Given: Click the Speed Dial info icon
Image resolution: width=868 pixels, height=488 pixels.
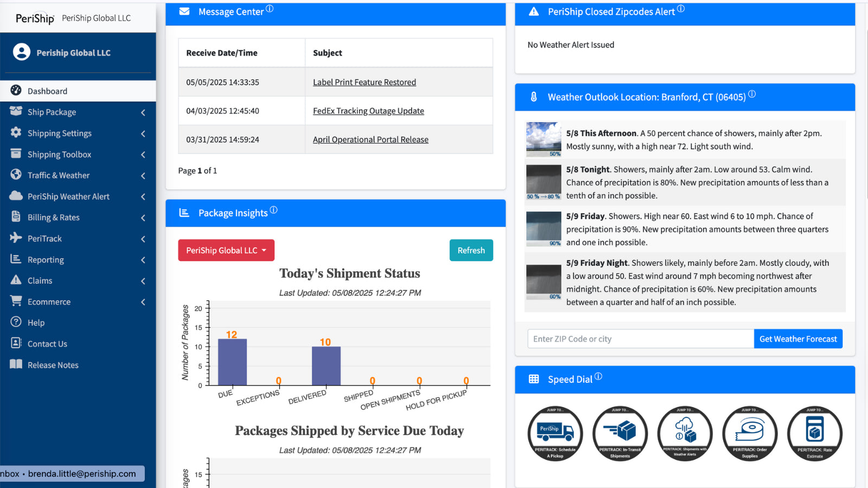Looking at the screenshot, I should tap(598, 376).
